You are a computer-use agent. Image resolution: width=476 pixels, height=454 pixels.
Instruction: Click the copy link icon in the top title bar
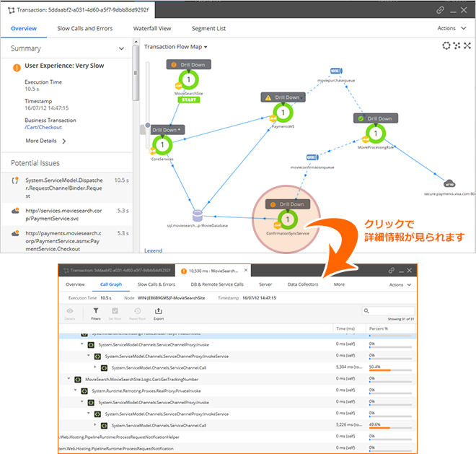[441, 10]
